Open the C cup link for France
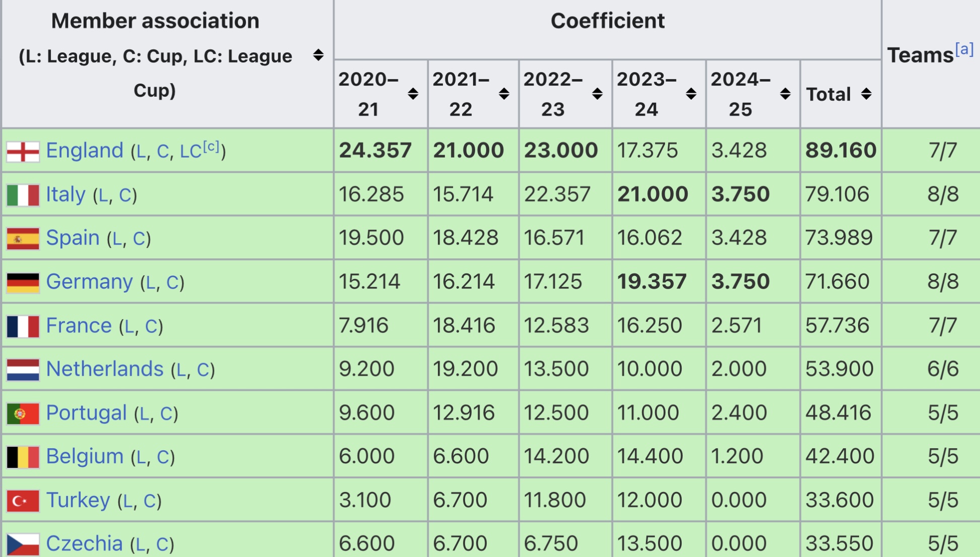Viewport: 980px width, 557px height. coord(152,326)
